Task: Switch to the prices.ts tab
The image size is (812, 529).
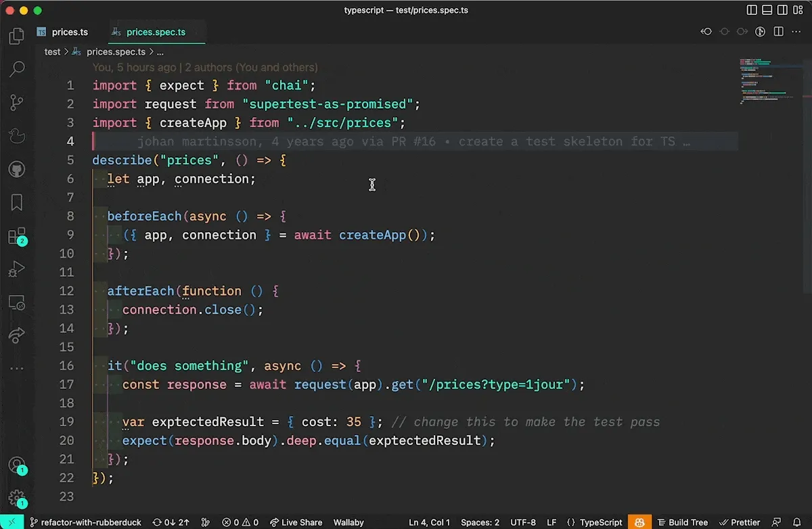Action: point(70,32)
